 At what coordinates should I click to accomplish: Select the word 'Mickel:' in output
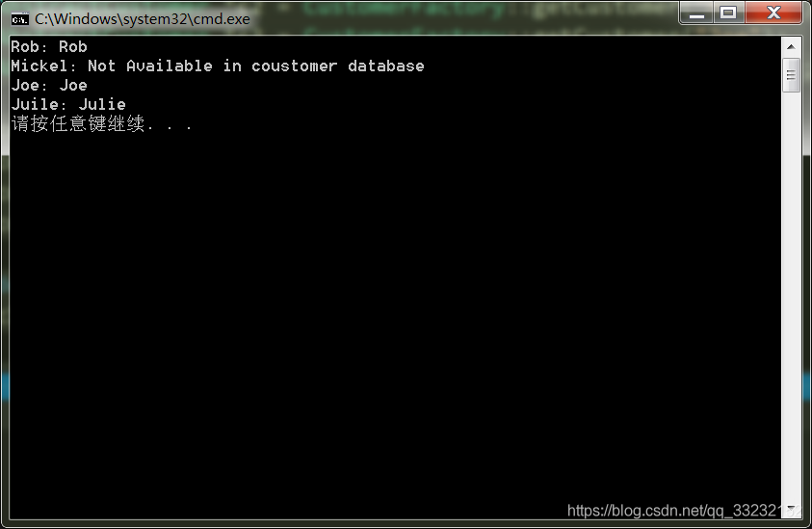click(x=43, y=66)
